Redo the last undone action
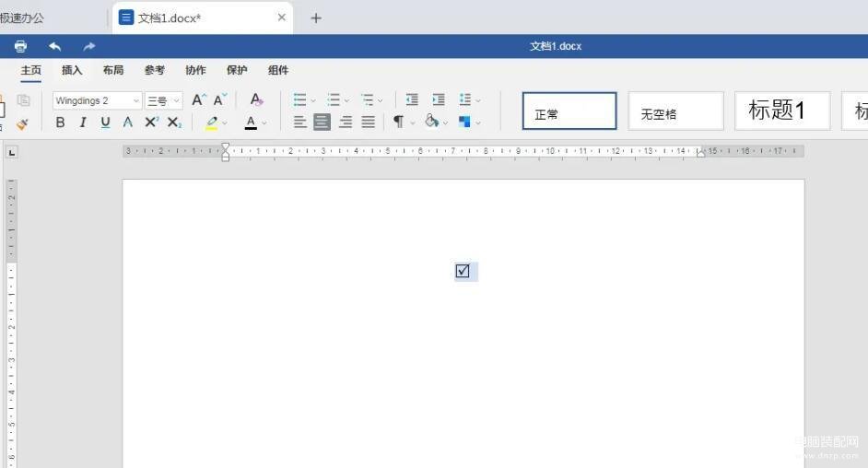The height and width of the screenshot is (468, 868). [89, 46]
